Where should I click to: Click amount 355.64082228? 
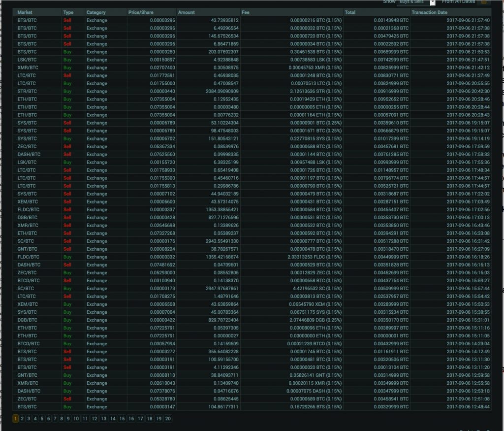223,352
